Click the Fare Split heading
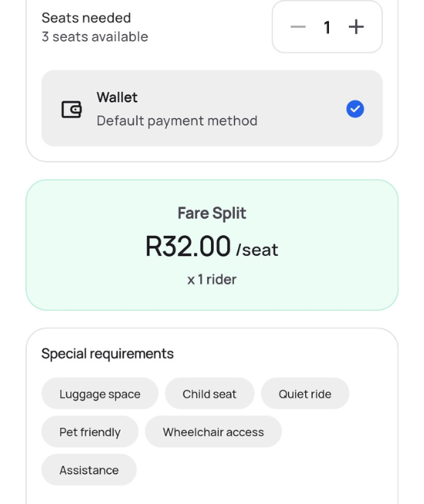Viewport: 424px width, 504px height. [x=212, y=213]
